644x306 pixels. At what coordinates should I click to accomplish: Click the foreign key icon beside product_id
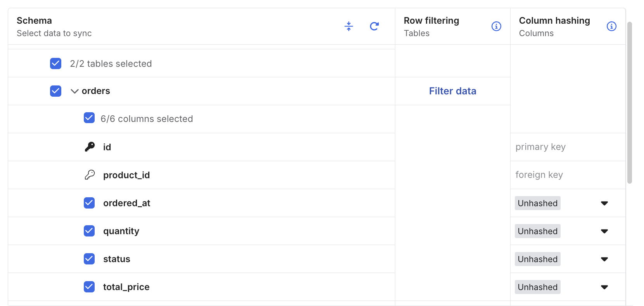(90, 175)
